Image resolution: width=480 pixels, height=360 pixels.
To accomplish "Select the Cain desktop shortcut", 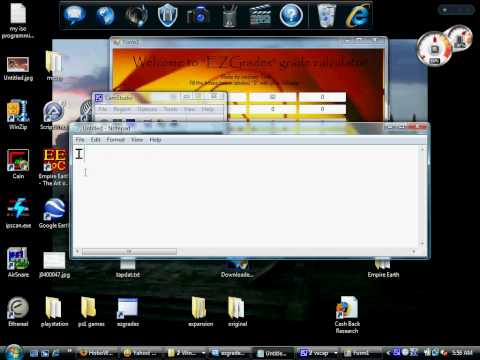I will pos(18,164).
